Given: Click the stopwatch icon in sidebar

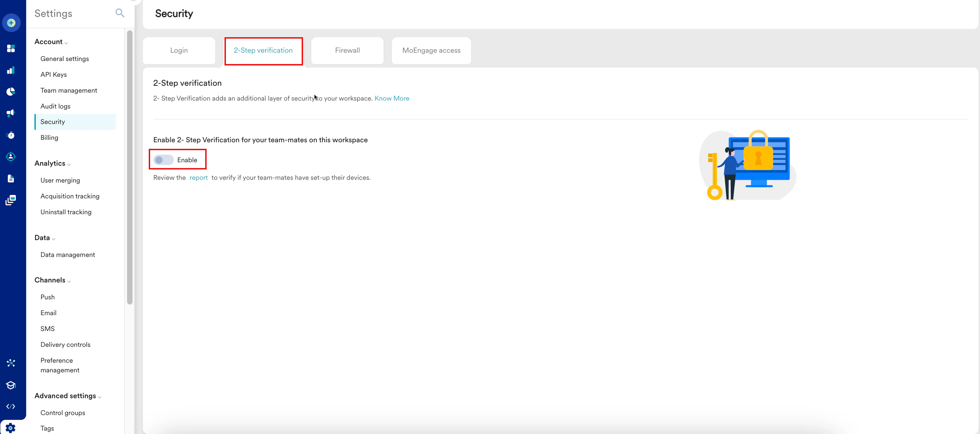Looking at the screenshot, I should coord(11,135).
